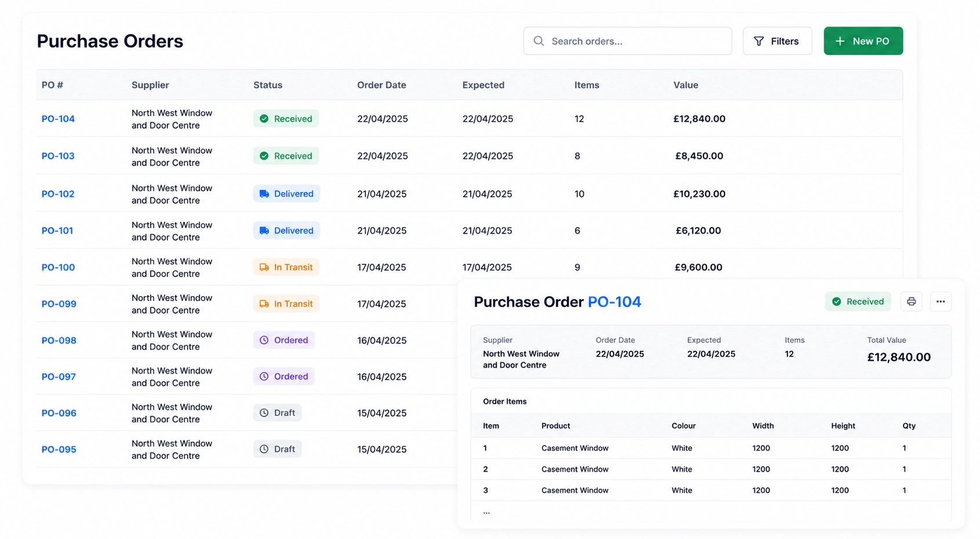
Task: Open purchase order PO-103 link
Action: click(58, 156)
